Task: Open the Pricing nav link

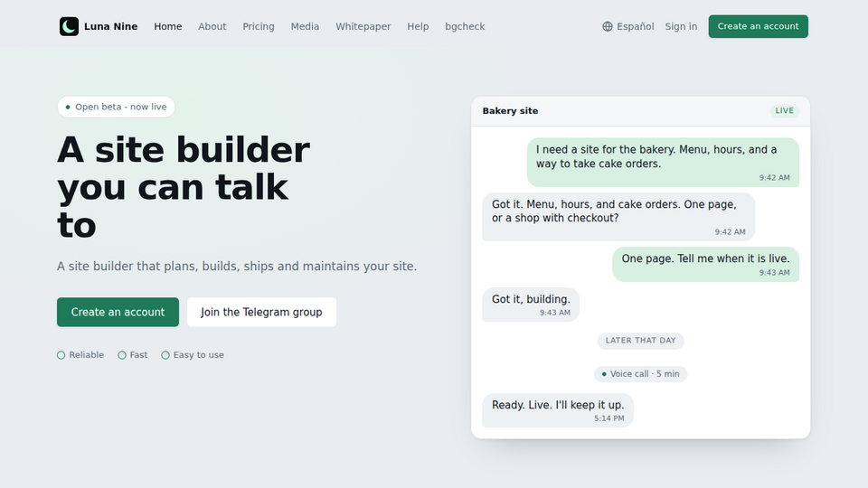Action: [259, 26]
